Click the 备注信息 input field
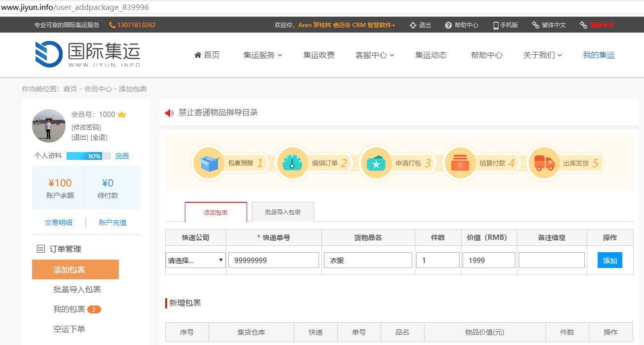The image size is (644, 345). (551, 260)
